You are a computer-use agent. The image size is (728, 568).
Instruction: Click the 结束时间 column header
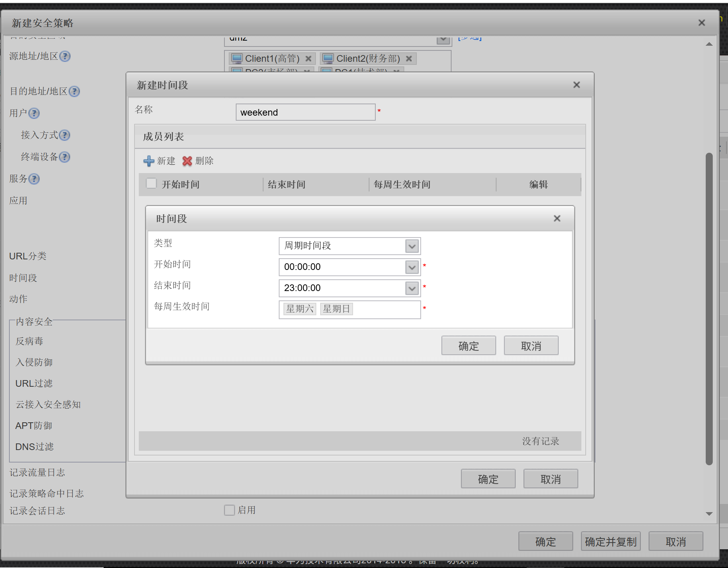click(x=287, y=184)
